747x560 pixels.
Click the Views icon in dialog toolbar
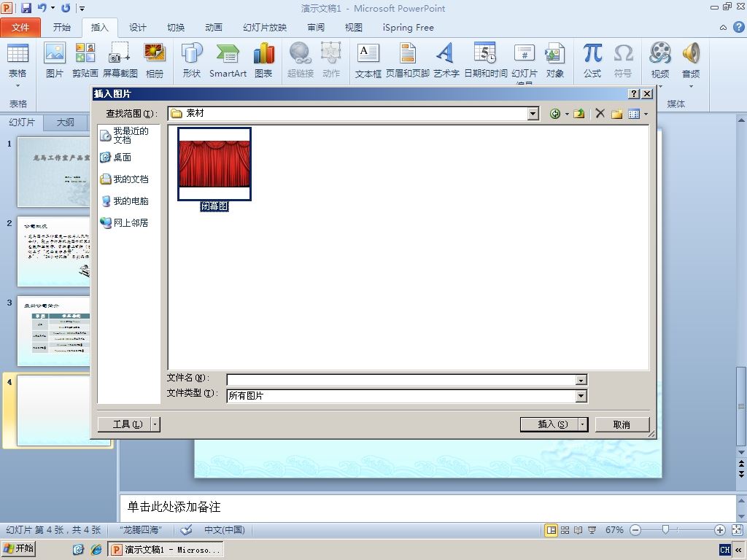[634, 114]
